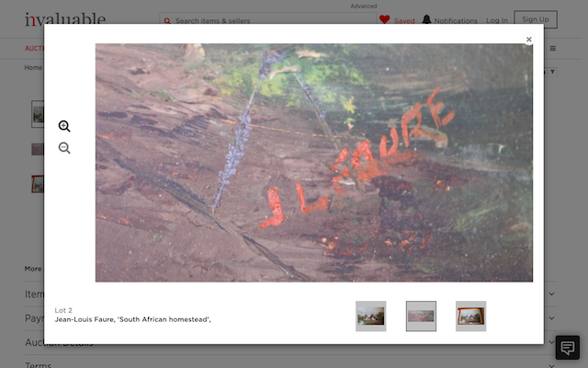588x368 pixels.
Task: Open Advanced search link
Action: 363,6
